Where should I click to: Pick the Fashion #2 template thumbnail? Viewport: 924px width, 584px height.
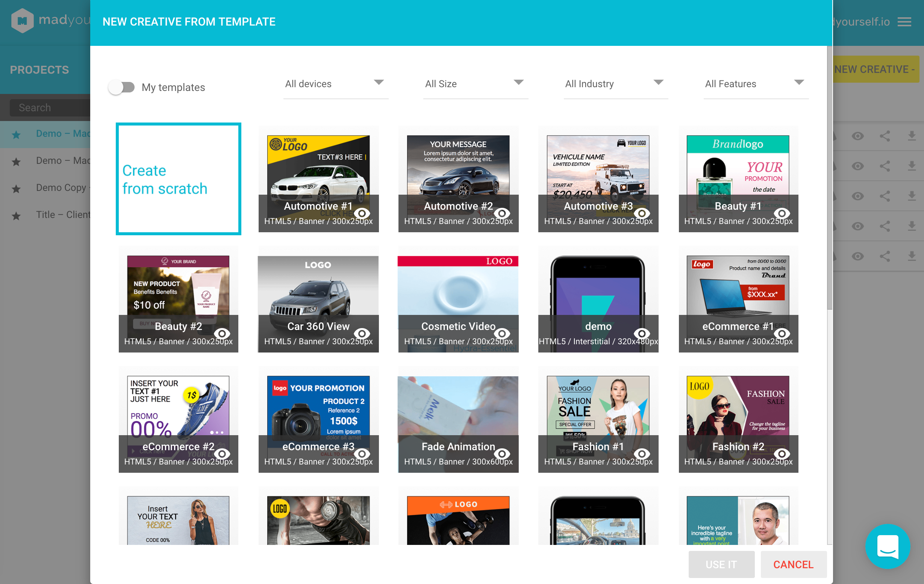pyautogui.click(x=738, y=419)
